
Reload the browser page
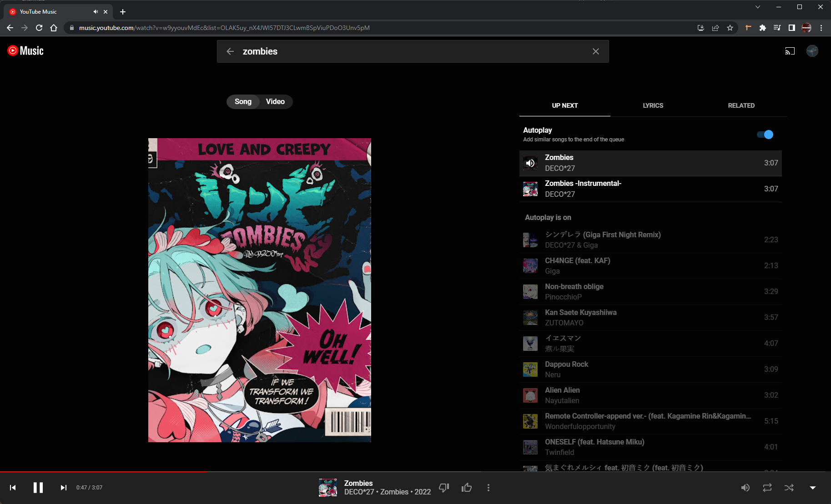[x=39, y=28]
